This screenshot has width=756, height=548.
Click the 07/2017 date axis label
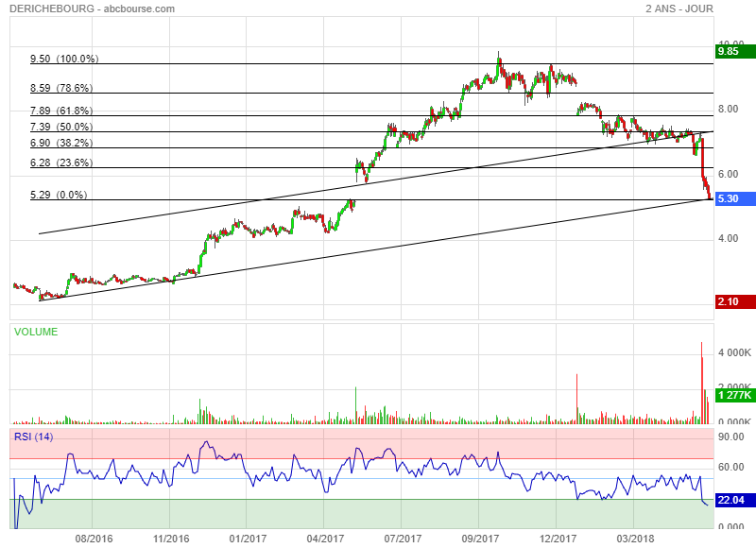[403, 539]
